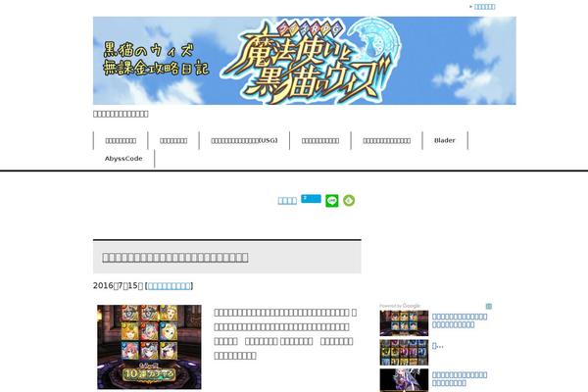
Task: Click the Wiz game header banner
Action: (305, 61)
